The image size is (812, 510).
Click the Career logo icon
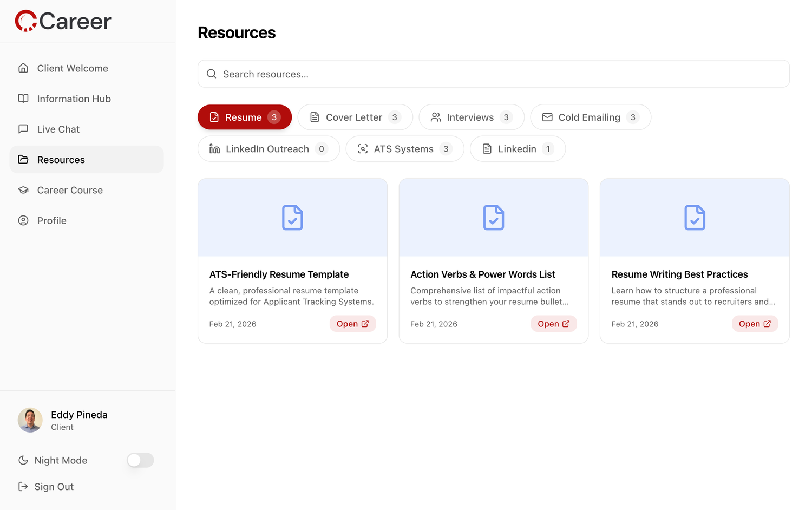click(x=25, y=21)
